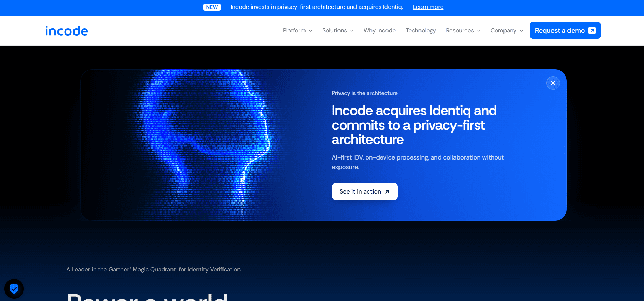Click the 'Privacy is the architecture' label
Screen dimensions: 644x301
point(365,93)
